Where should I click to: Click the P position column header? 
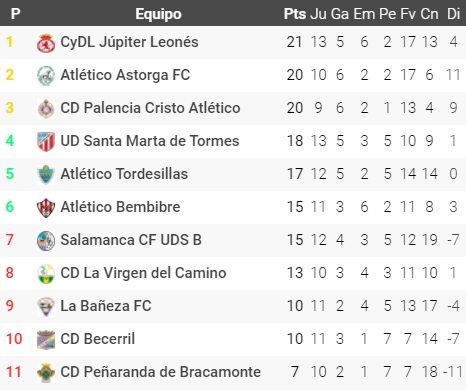coord(15,14)
